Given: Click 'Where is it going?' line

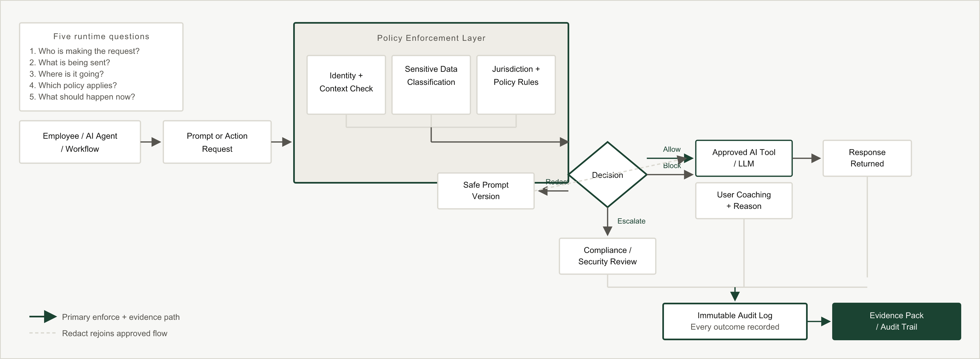Looking at the screenshot, I should tap(67, 74).
